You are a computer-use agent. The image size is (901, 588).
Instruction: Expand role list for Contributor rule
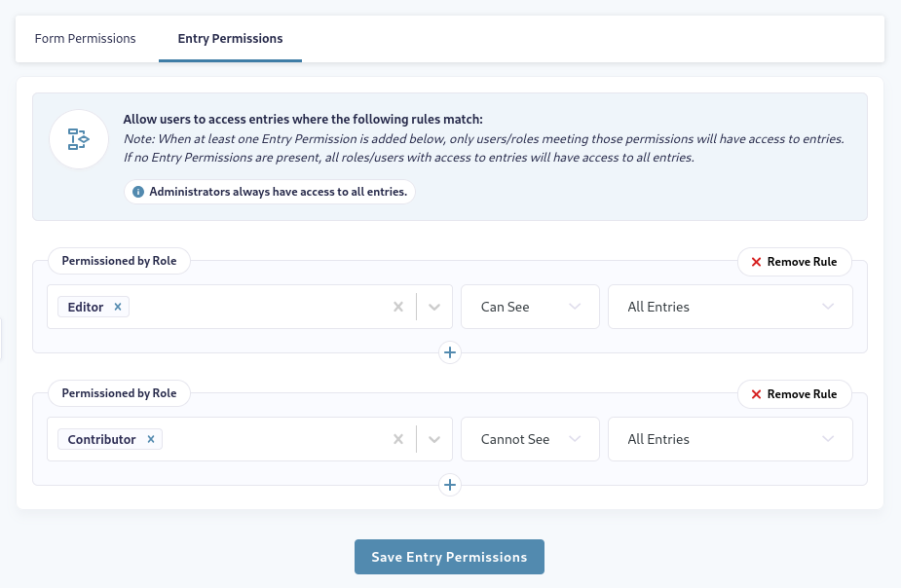click(434, 439)
